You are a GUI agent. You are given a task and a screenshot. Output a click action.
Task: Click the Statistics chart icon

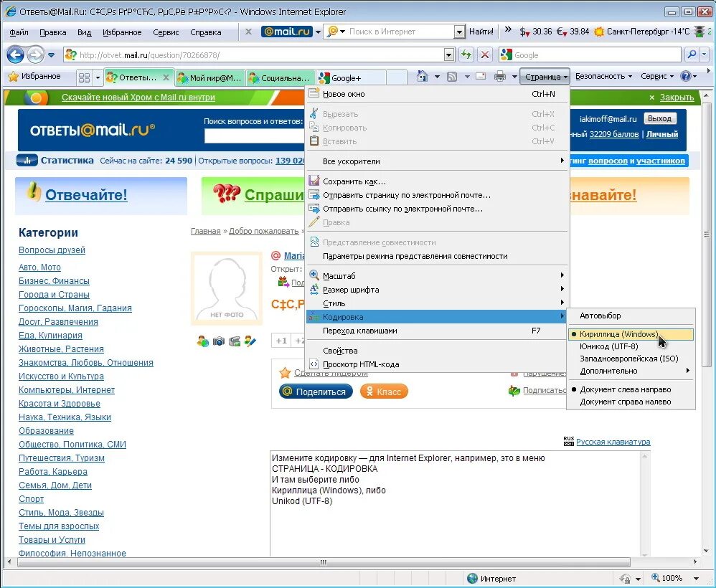click(27, 160)
